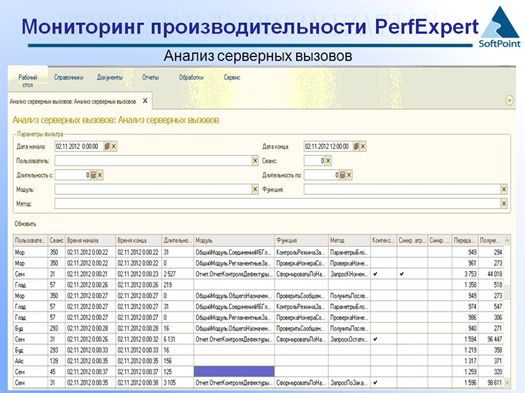Open the Обработки menu
Image resolution: width=525 pixels, height=393 pixels.
[191, 78]
